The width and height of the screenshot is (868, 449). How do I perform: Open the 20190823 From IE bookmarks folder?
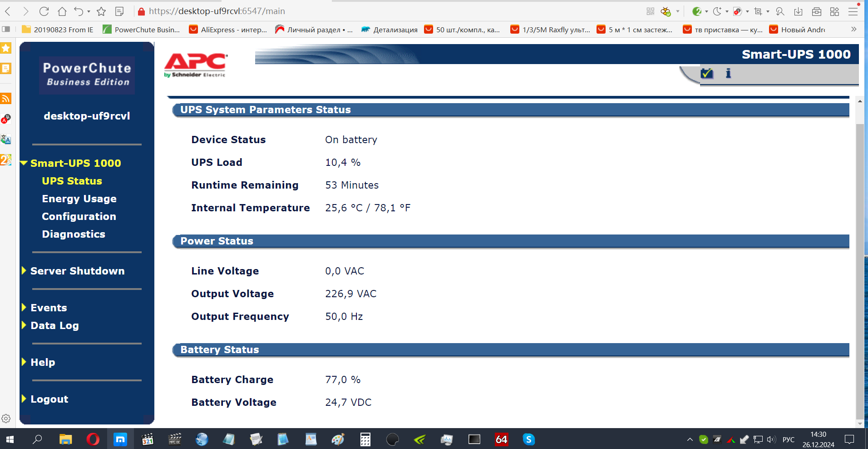(58, 30)
